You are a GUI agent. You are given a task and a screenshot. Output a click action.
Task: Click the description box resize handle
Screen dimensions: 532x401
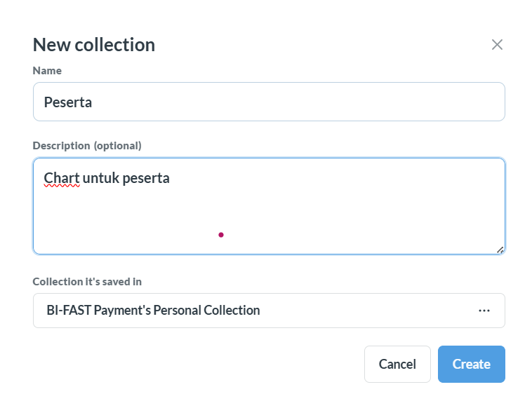500,250
